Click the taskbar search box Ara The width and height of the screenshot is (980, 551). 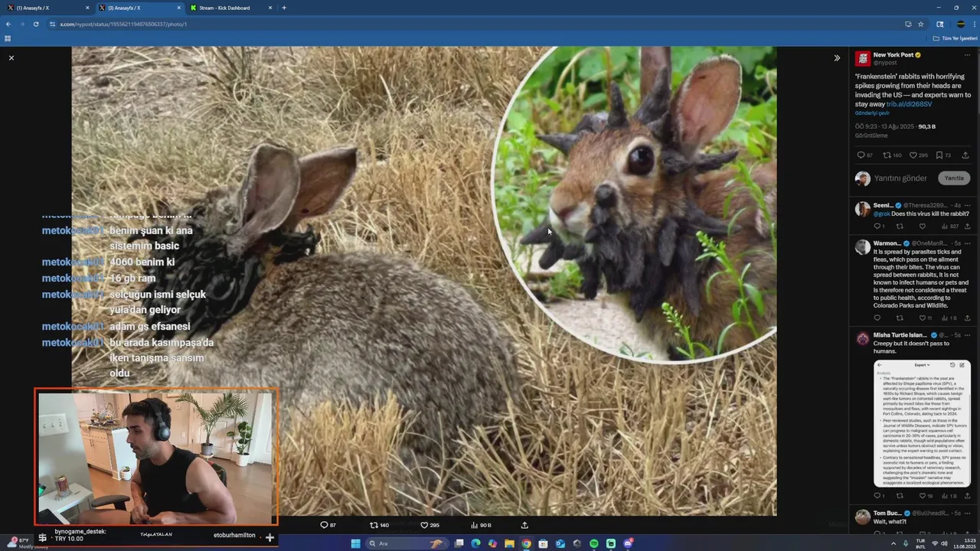407,543
